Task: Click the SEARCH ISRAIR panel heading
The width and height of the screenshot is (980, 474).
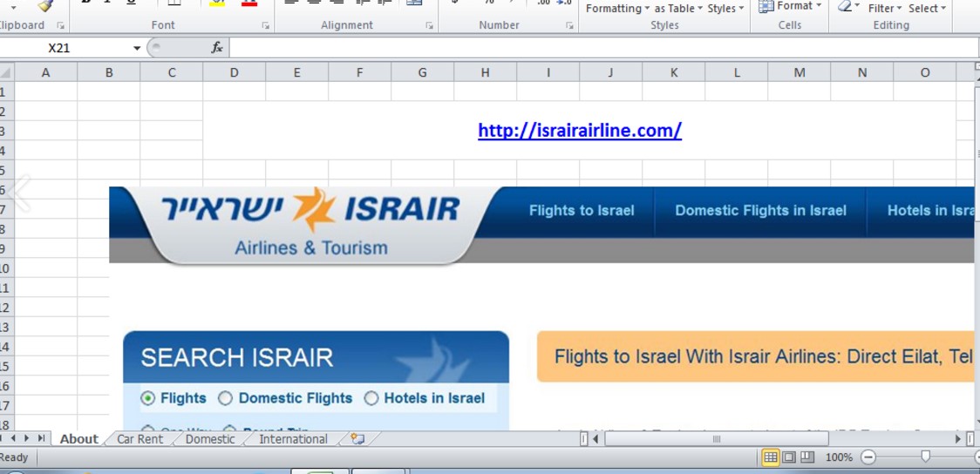Action: point(237,358)
